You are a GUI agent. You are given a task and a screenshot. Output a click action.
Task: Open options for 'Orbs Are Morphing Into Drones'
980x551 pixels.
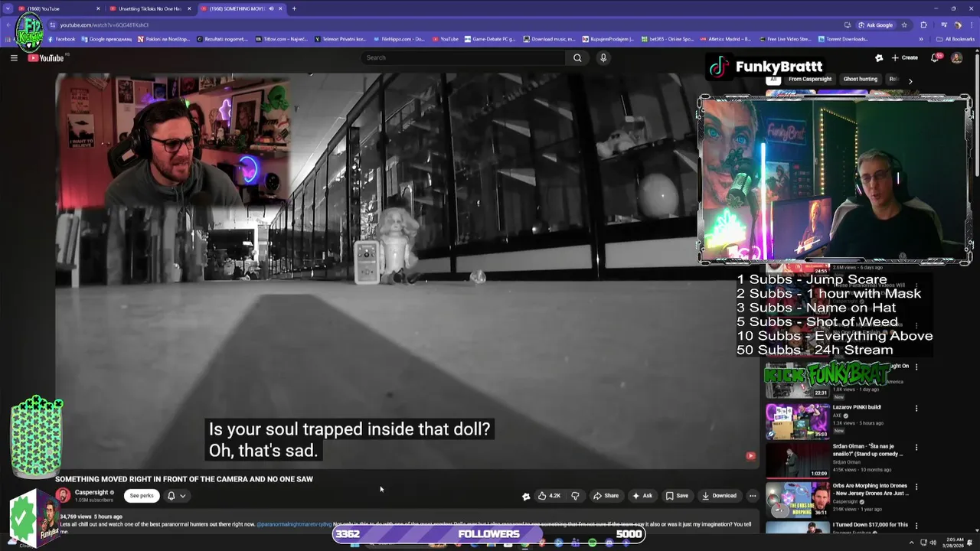click(916, 487)
